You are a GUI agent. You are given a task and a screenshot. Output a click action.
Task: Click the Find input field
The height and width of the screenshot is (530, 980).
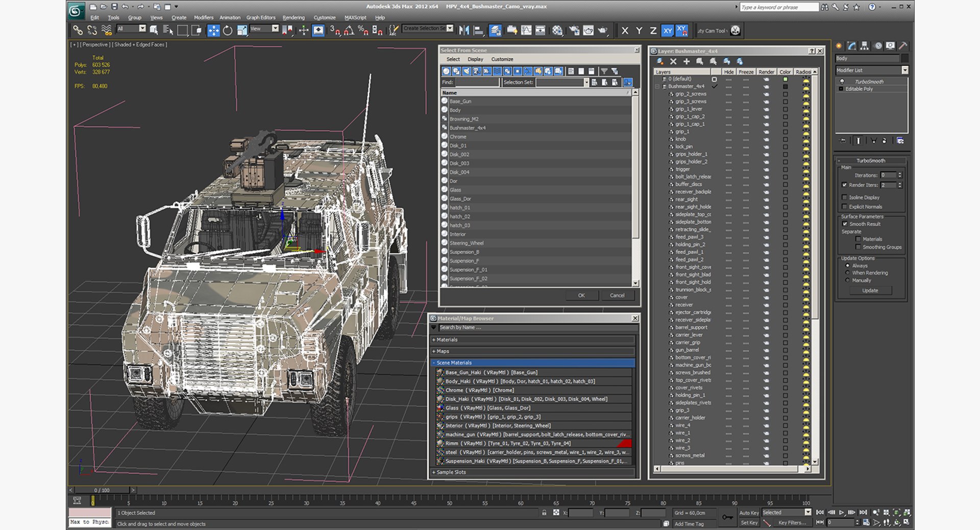pyautogui.click(x=477, y=82)
